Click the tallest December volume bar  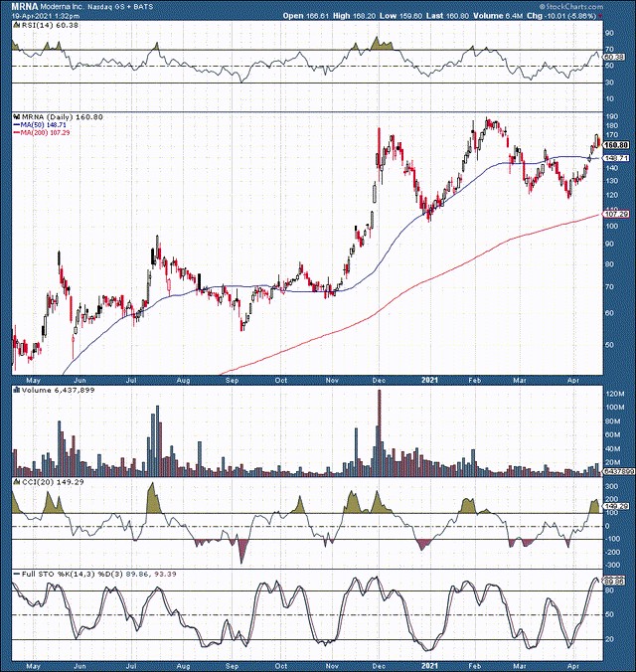click(x=379, y=432)
